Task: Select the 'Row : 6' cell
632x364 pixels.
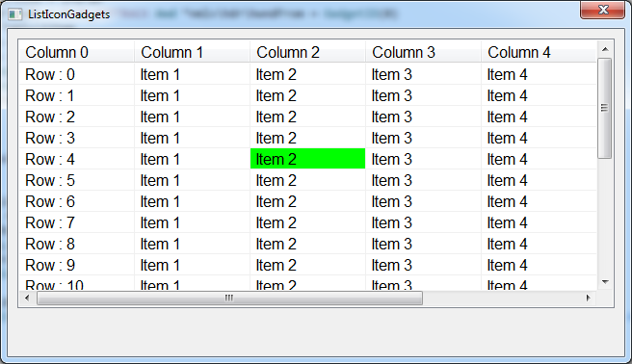Action: 76,201
